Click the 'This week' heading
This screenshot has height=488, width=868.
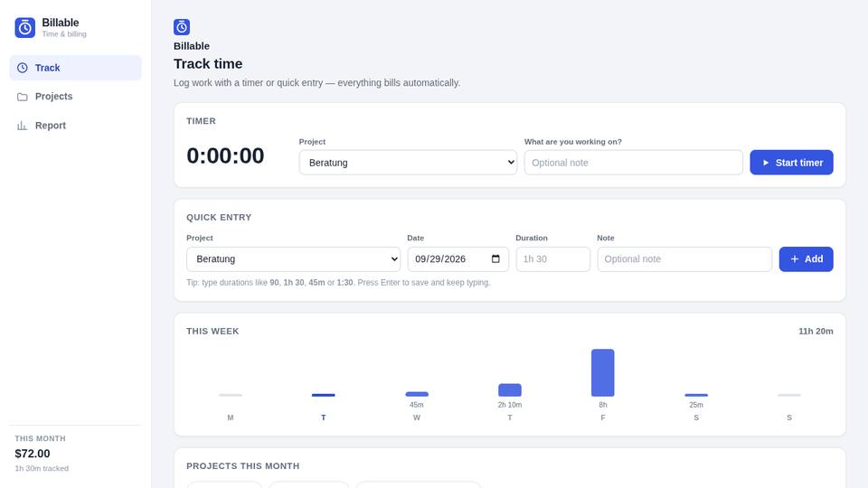click(x=212, y=332)
